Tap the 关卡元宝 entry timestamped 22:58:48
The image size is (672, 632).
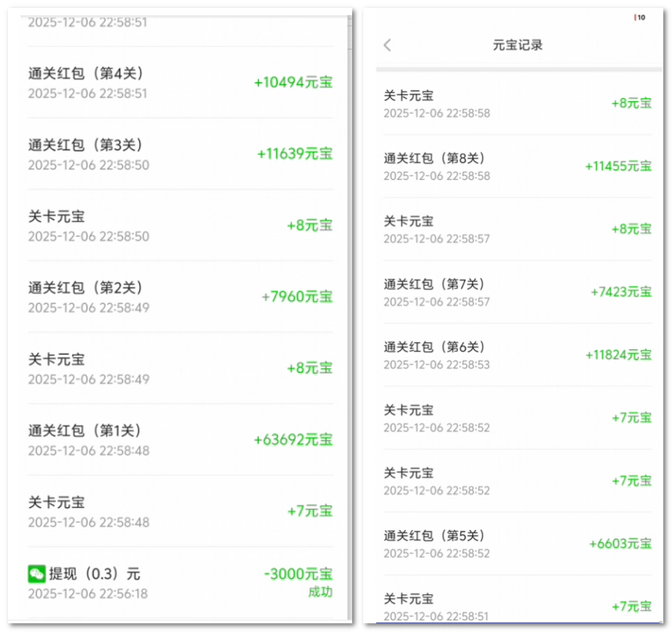(x=56, y=502)
